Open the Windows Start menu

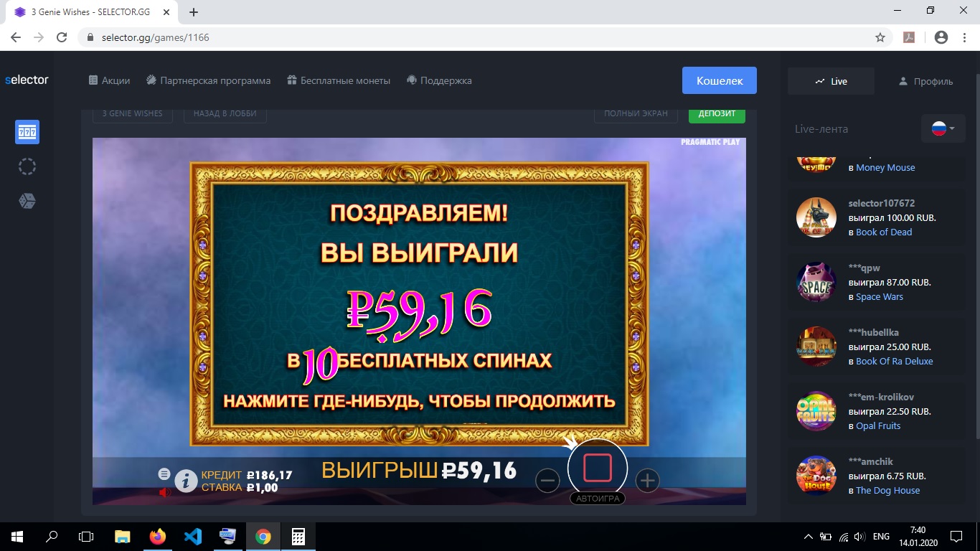[17, 536]
